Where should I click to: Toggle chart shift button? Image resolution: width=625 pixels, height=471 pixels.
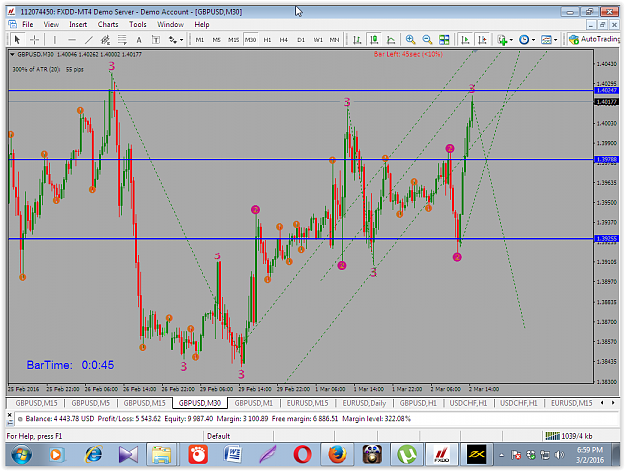(482, 39)
